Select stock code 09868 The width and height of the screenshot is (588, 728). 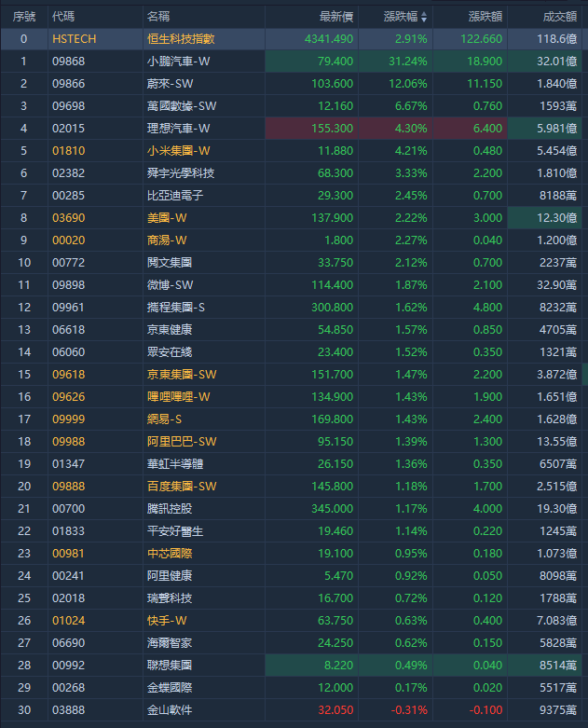point(69,62)
